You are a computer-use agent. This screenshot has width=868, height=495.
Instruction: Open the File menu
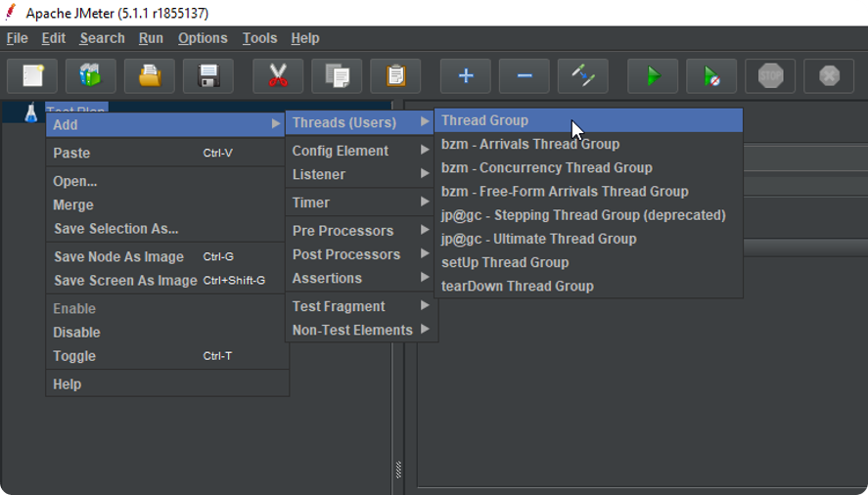click(x=18, y=38)
